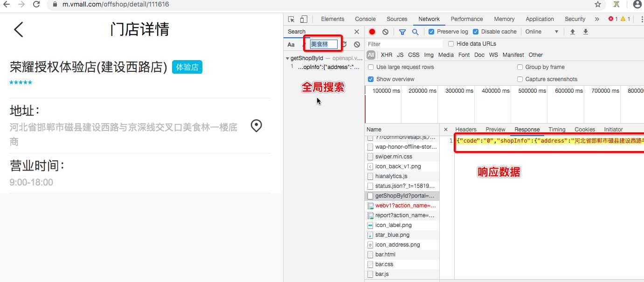Click the red error count indicator
The width and height of the screenshot is (644, 282).
pyautogui.click(x=613, y=19)
